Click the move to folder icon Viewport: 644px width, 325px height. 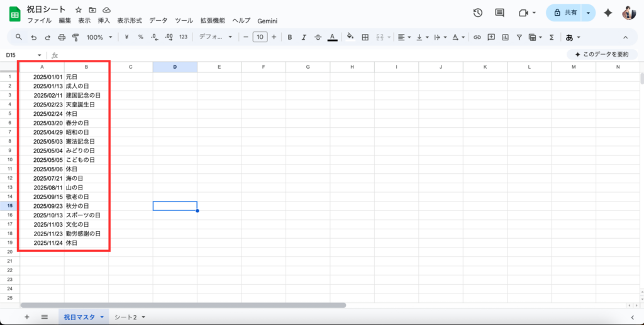92,10
